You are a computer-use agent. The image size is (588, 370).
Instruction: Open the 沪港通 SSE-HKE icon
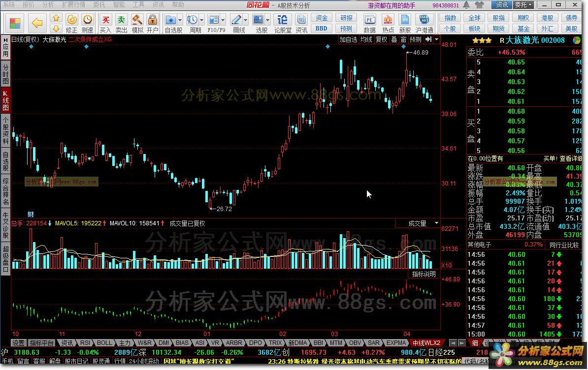425,23
